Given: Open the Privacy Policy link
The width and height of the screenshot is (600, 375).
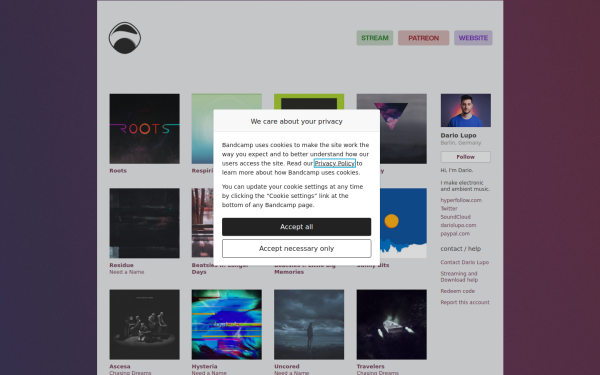Looking at the screenshot, I should 334,163.
